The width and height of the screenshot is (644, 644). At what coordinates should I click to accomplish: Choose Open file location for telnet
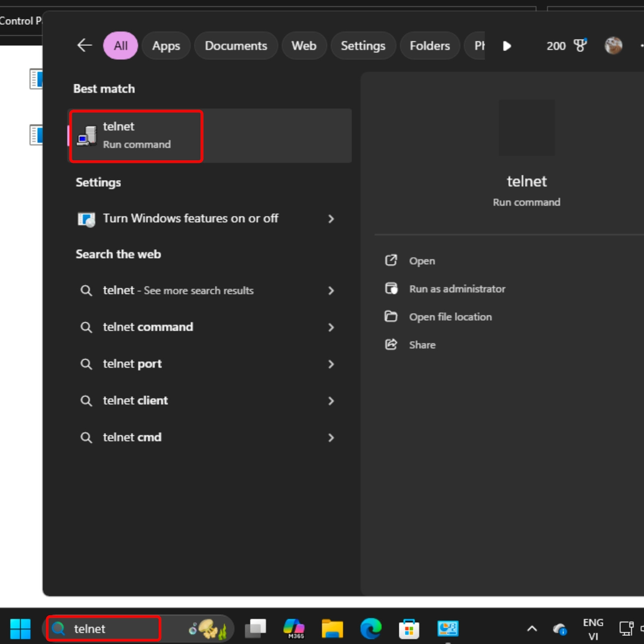tap(450, 317)
